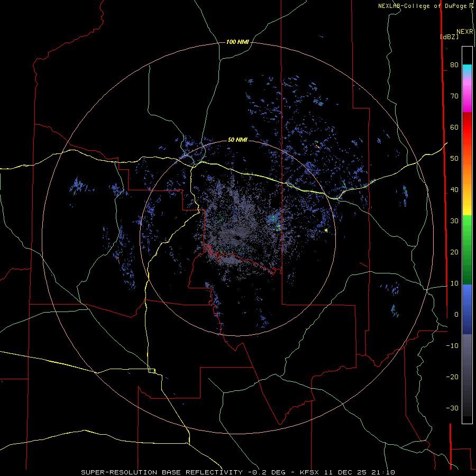This screenshot has width=476, height=476.
Task: Click the -30 value on dBZ scale
Action: click(x=452, y=408)
